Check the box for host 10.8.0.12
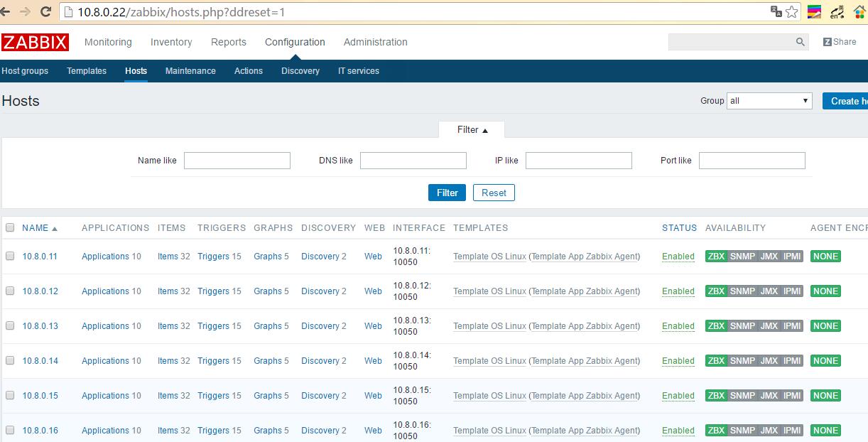 coord(10,291)
